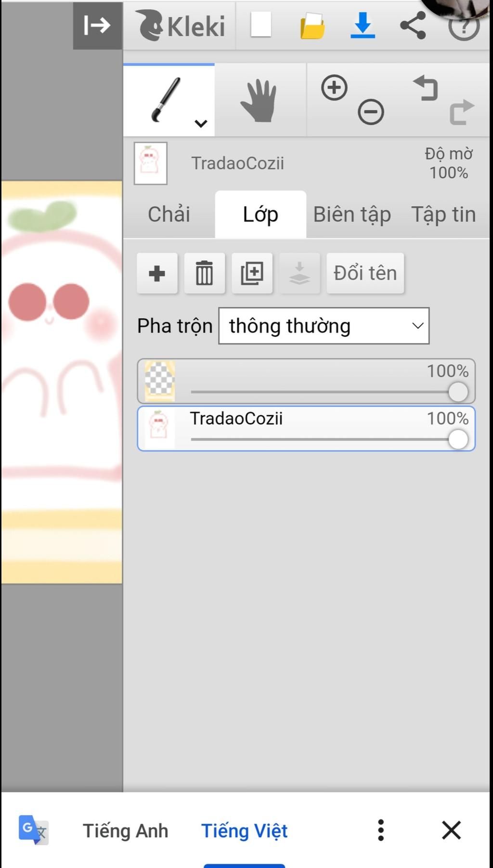Undo the last action
This screenshot has width=493, height=868.
426,88
